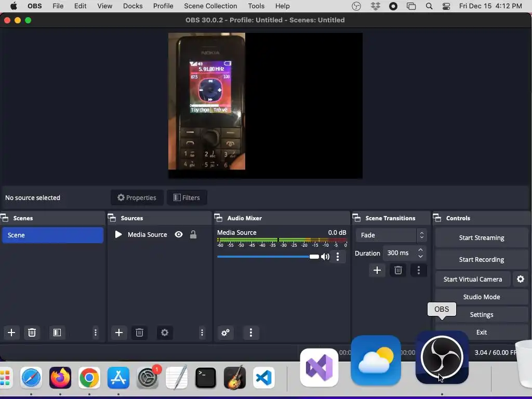Click the Properties button
Image resolution: width=532 pixels, height=399 pixels.
click(137, 197)
